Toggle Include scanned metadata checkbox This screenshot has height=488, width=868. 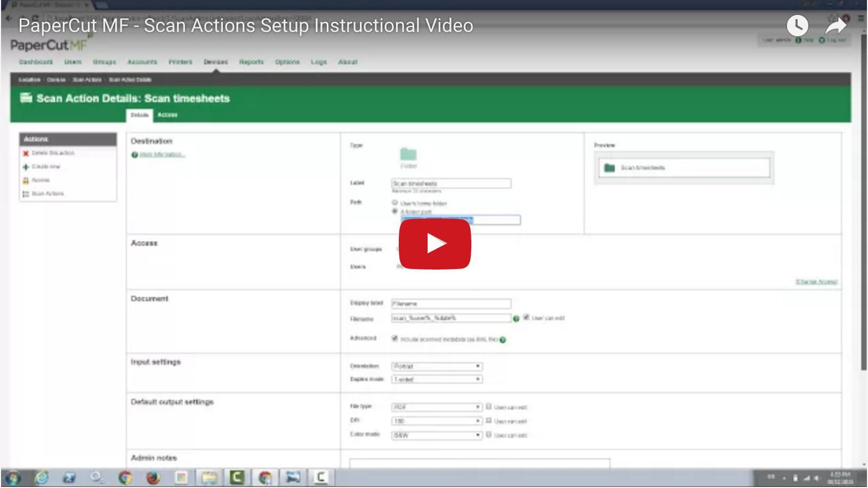tap(395, 338)
